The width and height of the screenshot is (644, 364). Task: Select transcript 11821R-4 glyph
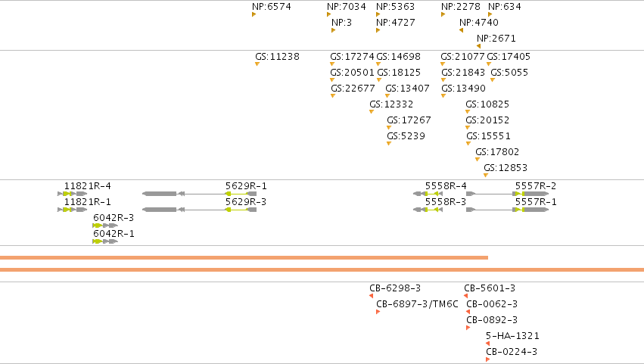coord(73,194)
